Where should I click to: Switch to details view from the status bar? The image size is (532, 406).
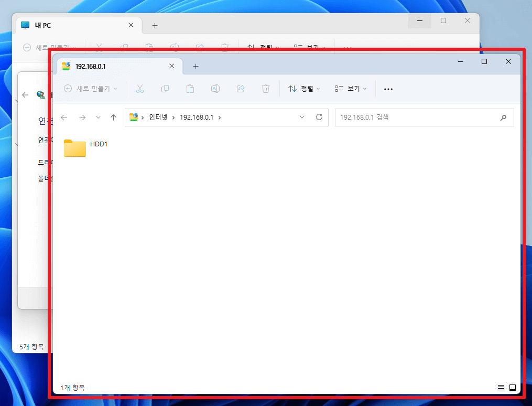(501, 388)
